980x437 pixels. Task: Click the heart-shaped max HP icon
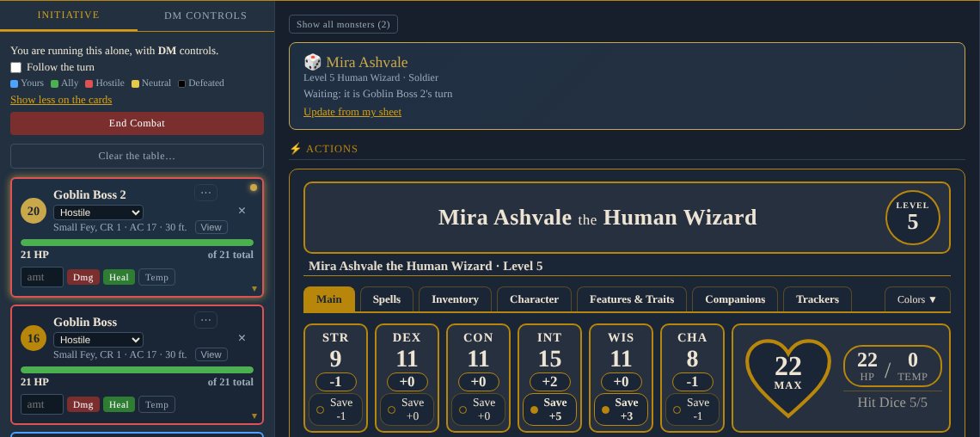tap(788, 377)
